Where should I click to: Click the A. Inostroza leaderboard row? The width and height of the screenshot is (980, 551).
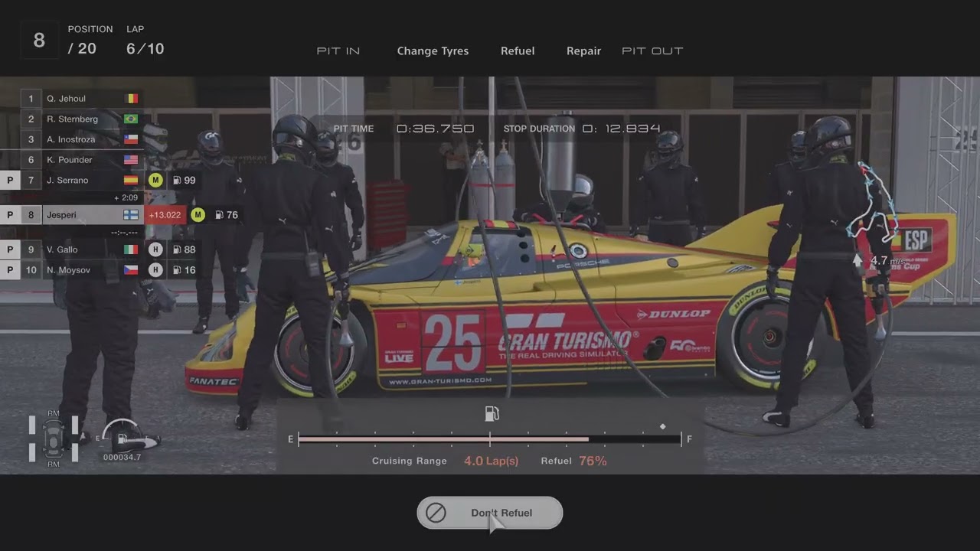tap(83, 139)
